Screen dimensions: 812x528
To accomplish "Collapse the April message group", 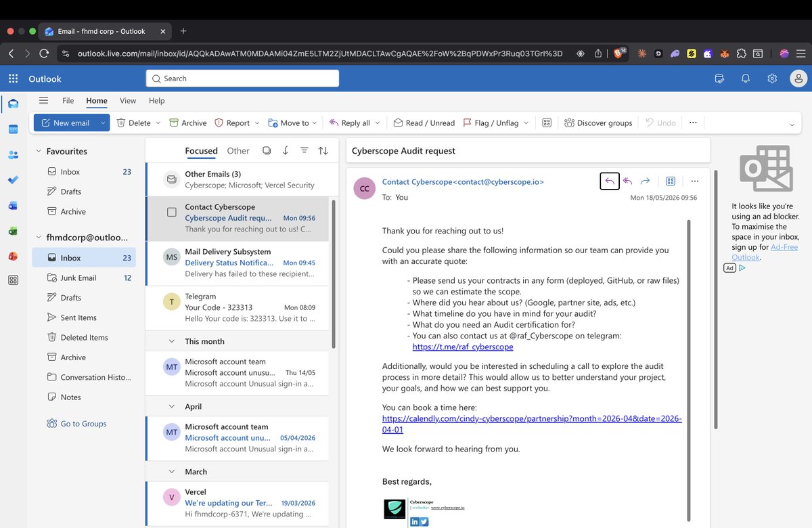I will click(x=171, y=406).
